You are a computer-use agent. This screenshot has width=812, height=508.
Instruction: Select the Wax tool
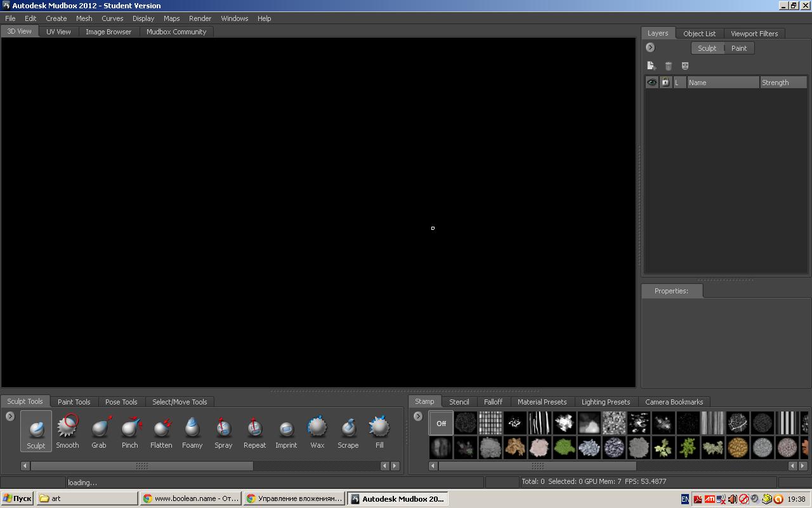pos(317,431)
